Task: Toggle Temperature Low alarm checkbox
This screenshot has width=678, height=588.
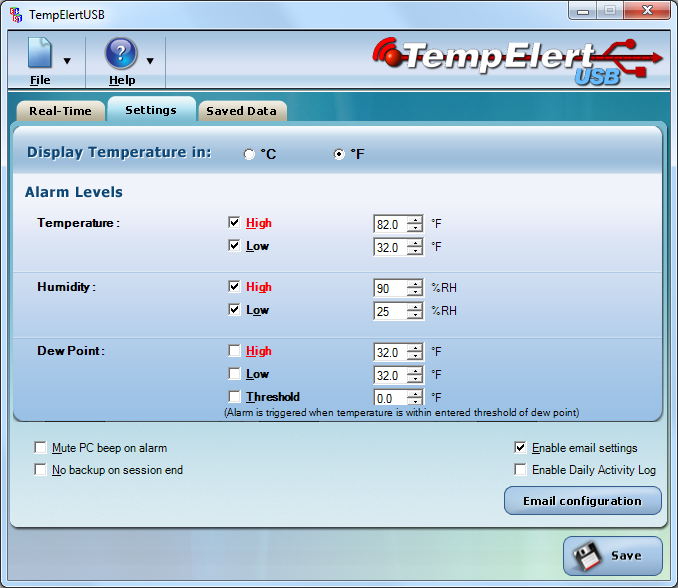Action: 234,246
